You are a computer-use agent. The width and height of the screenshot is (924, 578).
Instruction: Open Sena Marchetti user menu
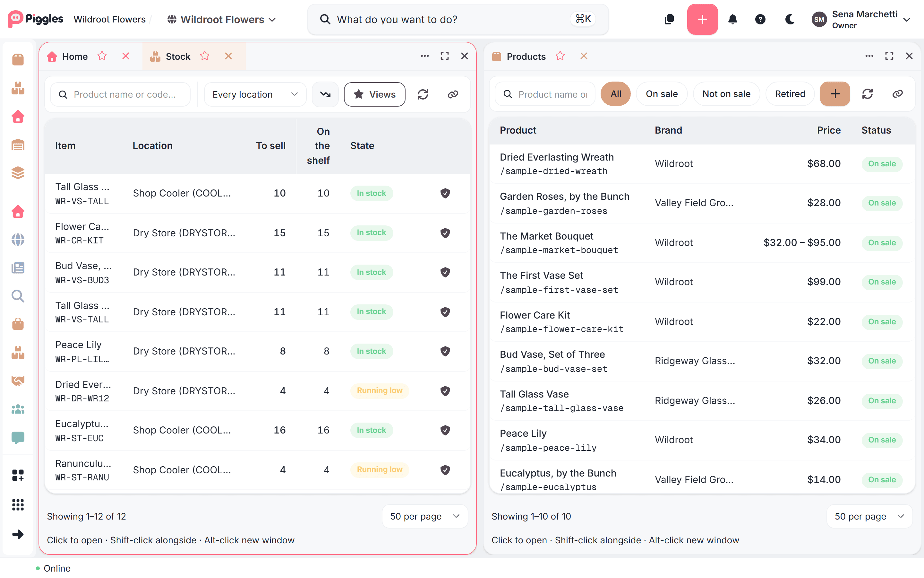(861, 19)
